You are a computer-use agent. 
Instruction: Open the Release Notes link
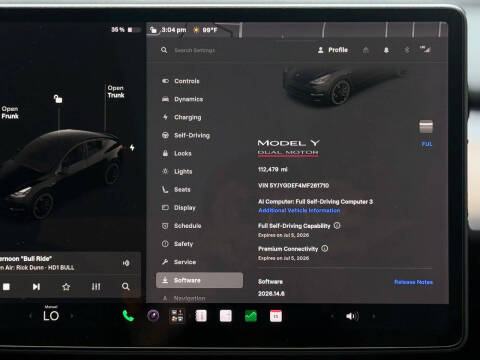tap(413, 282)
